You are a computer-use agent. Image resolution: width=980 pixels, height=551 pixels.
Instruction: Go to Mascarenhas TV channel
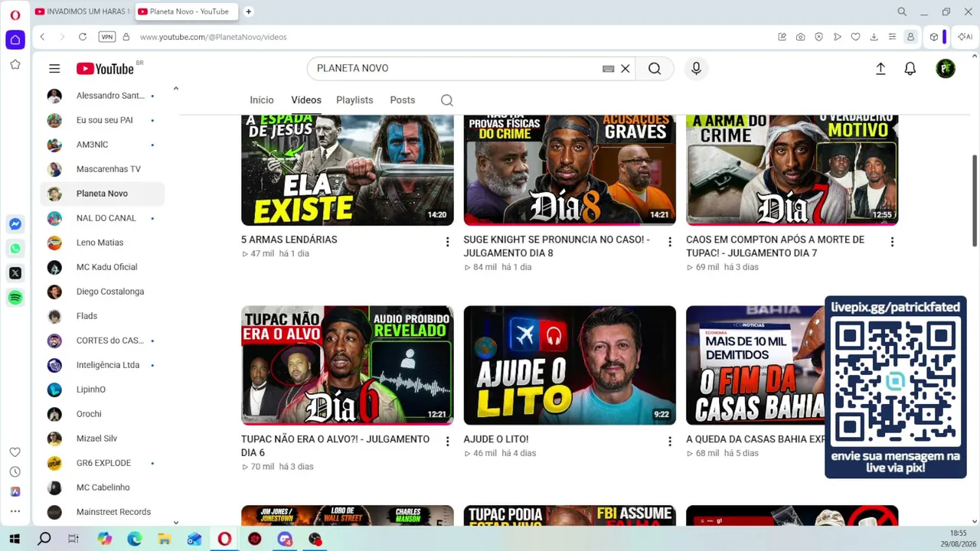click(x=103, y=169)
